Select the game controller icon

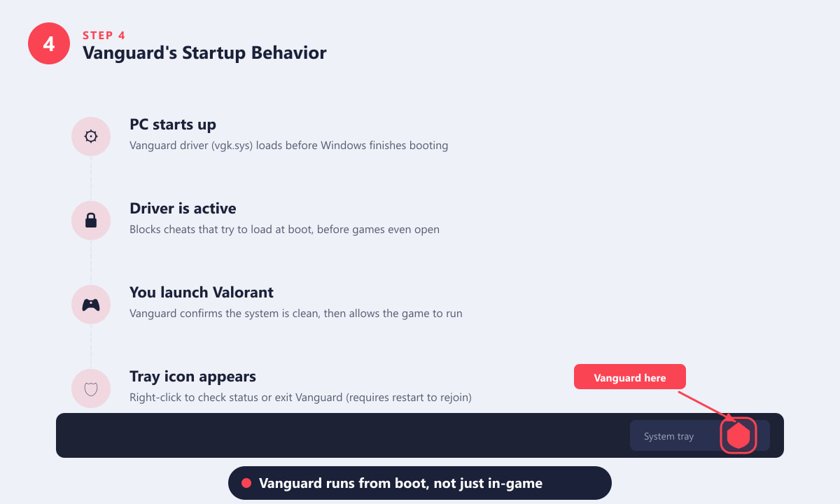tap(91, 304)
